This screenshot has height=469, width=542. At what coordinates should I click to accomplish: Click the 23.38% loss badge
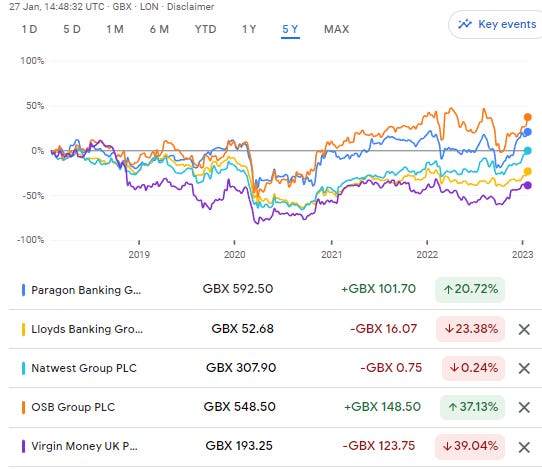470,329
